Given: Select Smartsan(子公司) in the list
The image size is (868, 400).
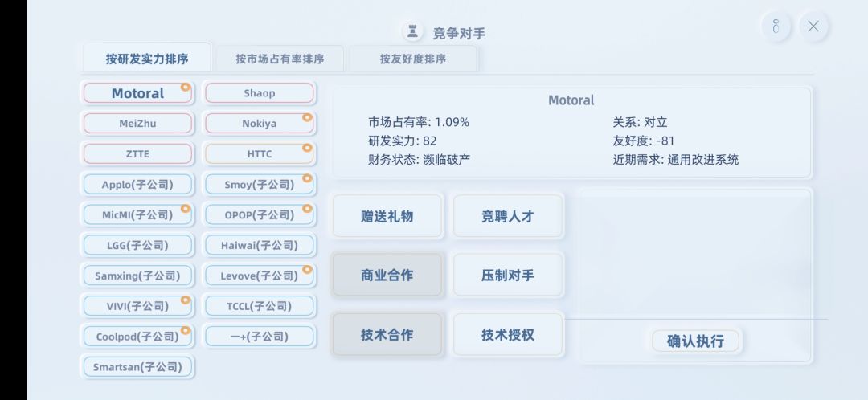Looking at the screenshot, I should (137, 367).
